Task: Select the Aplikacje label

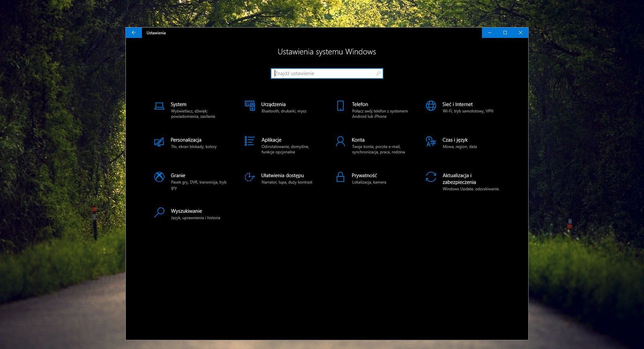Action: tap(271, 140)
